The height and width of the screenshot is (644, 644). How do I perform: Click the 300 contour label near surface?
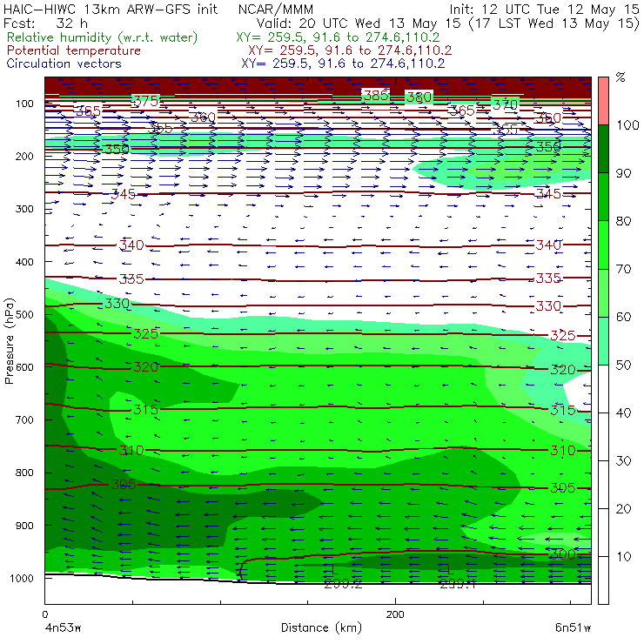point(563,554)
